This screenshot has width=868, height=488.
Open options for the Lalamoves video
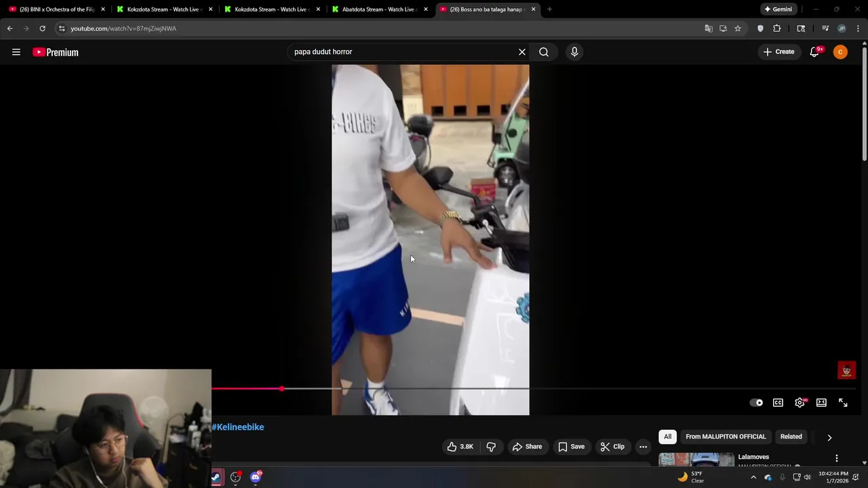(837, 458)
